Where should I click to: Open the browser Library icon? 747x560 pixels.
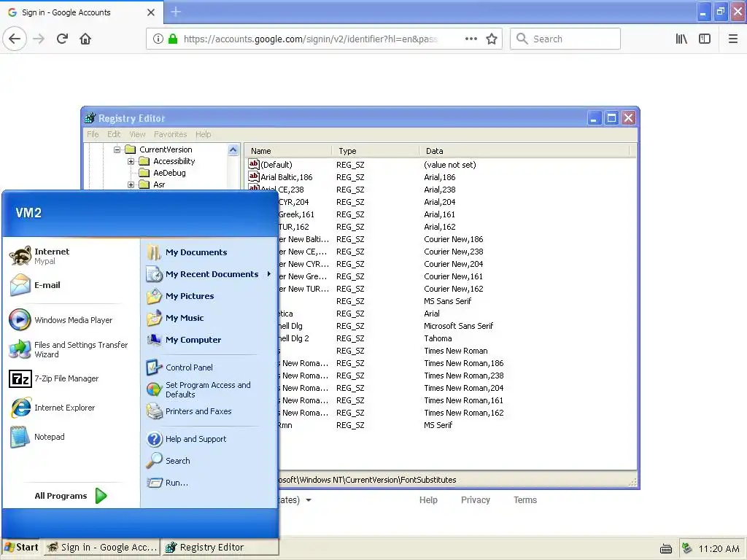(681, 39)
